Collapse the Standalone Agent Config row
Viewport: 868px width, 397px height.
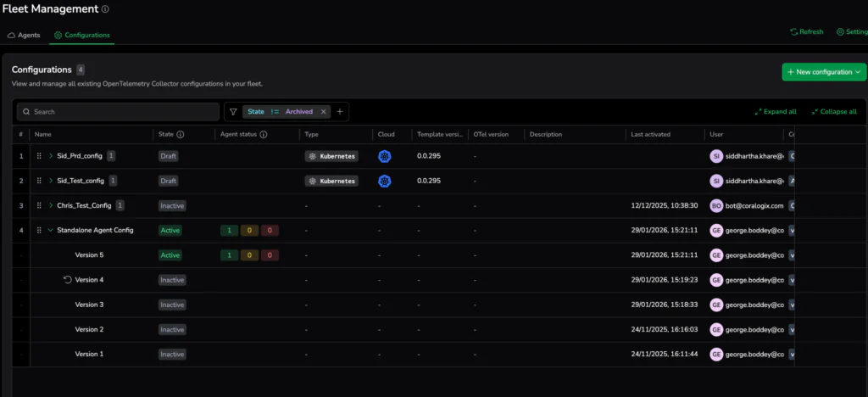click(x=51, y=230)
